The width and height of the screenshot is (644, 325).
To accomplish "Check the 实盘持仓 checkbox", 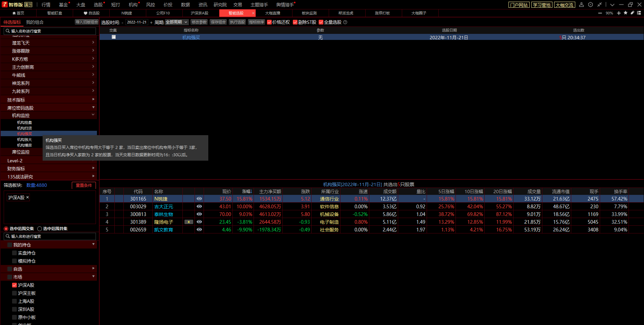I will (x=14, y=253).
